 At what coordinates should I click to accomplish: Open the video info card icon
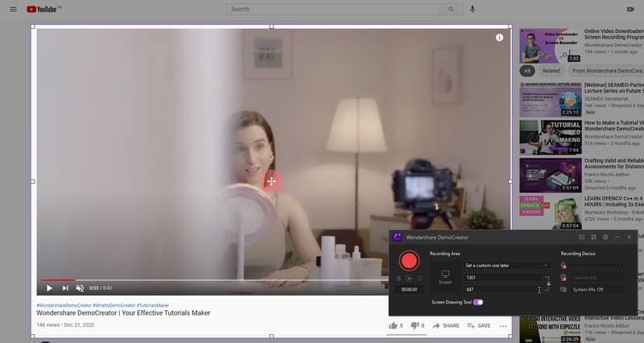[x=499, y=37]
